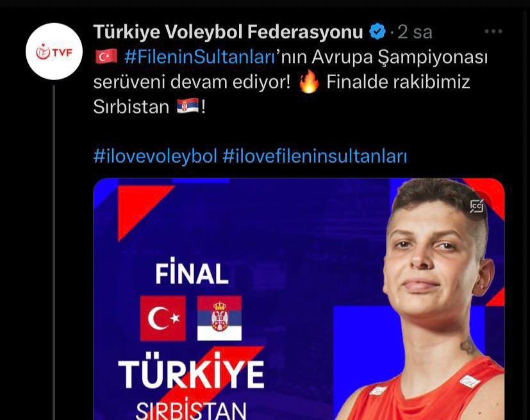Open the #ilovefileninsultanları hashtag
The width and height of the screenshot is (530, 420).
point(315,156)
